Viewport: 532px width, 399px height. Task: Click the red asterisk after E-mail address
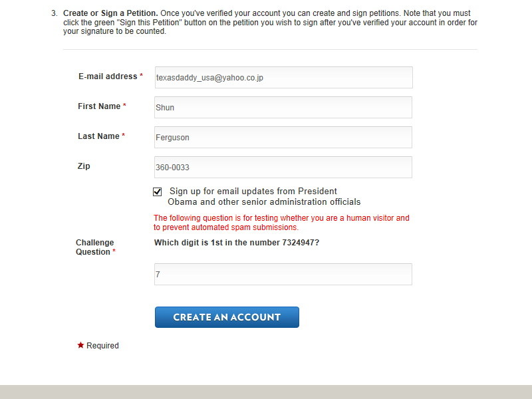point(141,76)
